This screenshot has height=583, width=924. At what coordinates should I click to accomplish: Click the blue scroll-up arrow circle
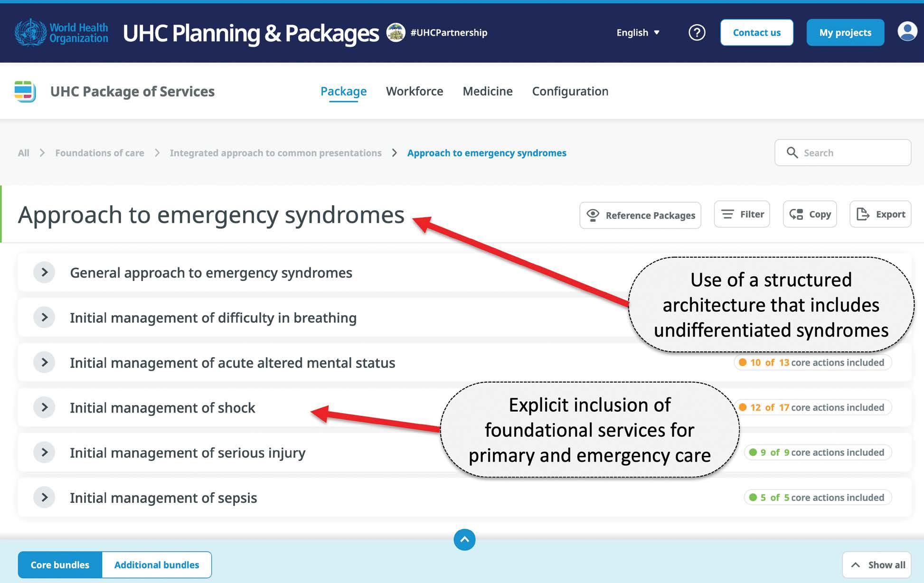(x=464, y=540)
